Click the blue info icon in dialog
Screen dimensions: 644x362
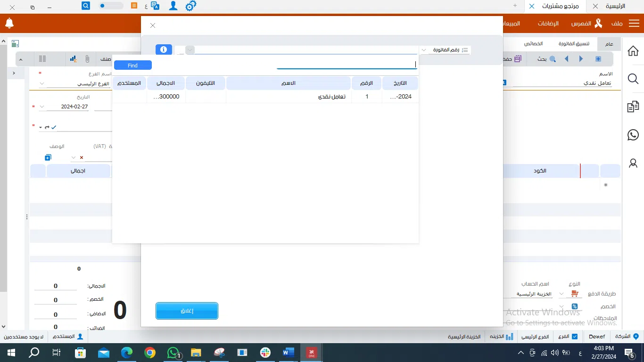(x=164, y=49)
